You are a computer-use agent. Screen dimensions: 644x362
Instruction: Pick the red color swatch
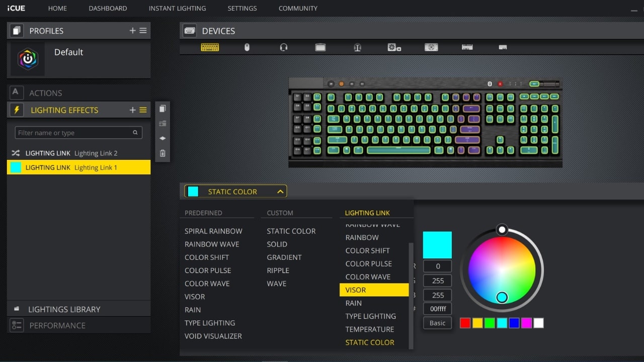(x=465, y=323)
